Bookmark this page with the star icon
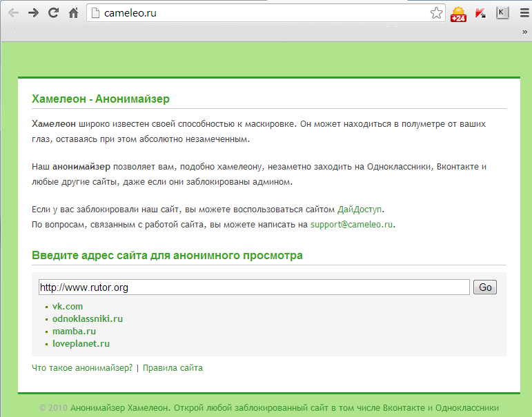Screen dimensions: 532x417 [436, 13]
